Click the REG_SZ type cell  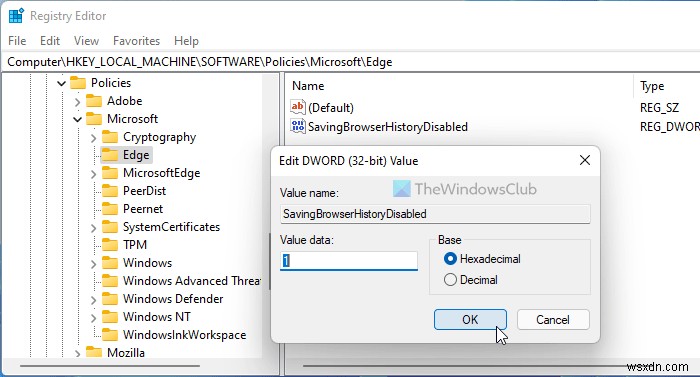pyautogui.click(x=659, y=108)
